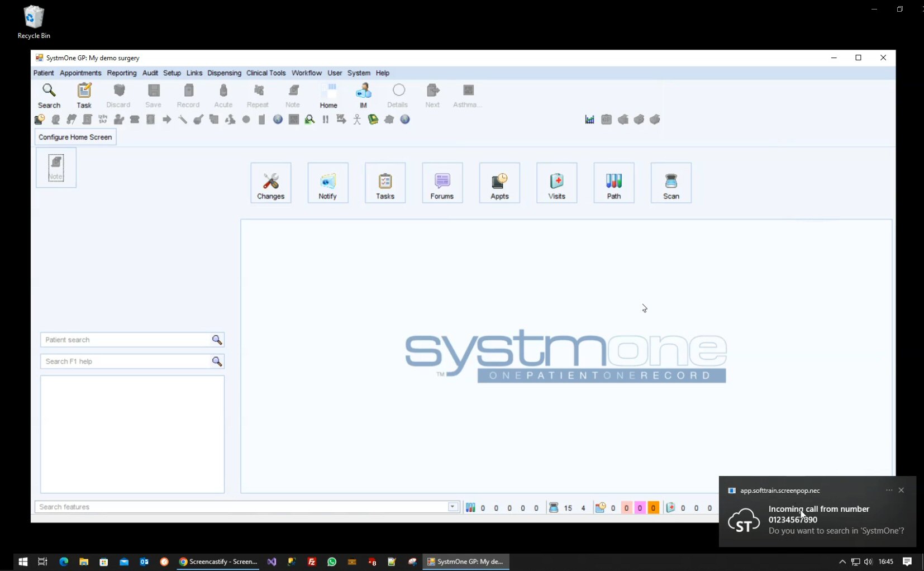Open the Task toolbar button
This screenshot has width=924, height=571.
click(x=84, y=96)
